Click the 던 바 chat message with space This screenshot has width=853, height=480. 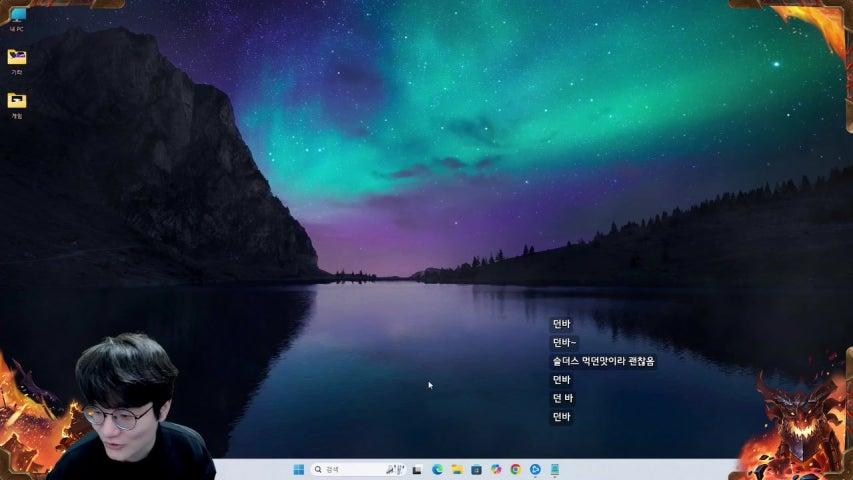(x=562, y=398)
